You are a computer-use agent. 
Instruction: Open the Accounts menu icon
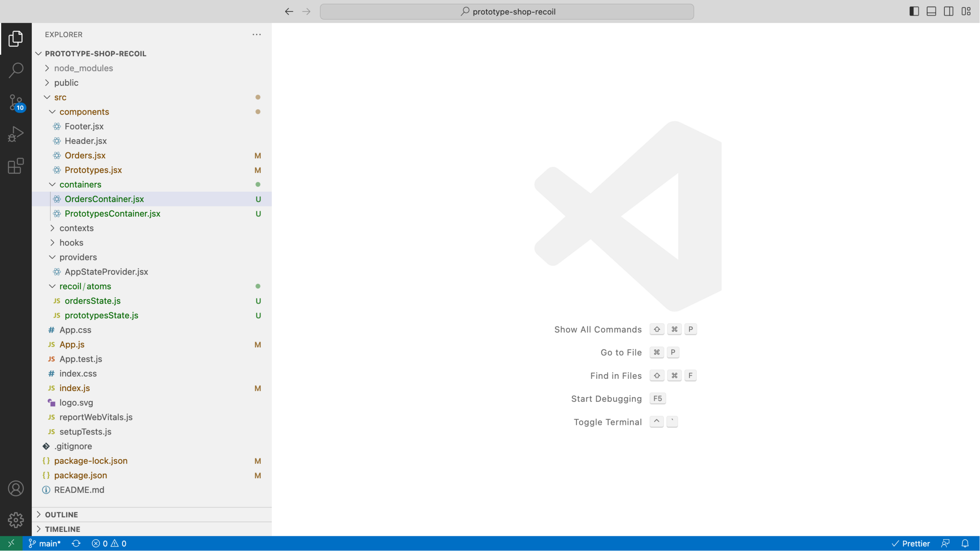(x=16, y=488)
